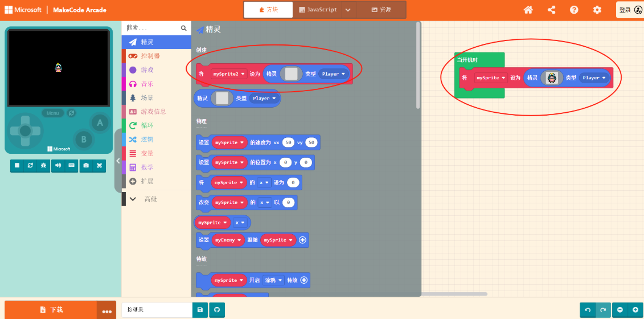
Task: Toggle simulator sound with speaker icon
Action: click(x=58, y=165)
